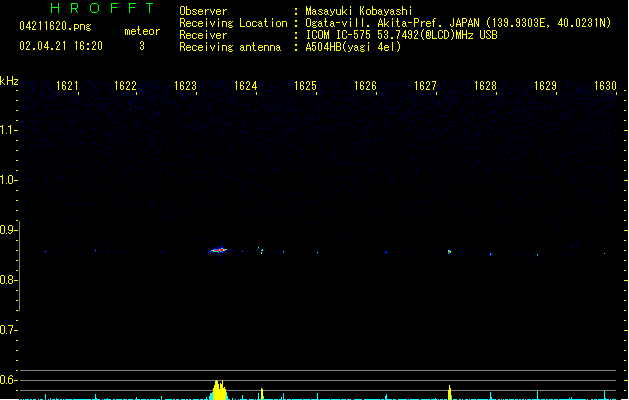The width and height of the screenshot is (629, 400).
Task: Click the 0.9 kHz frequency label
Action: click(x=8, y=230)
